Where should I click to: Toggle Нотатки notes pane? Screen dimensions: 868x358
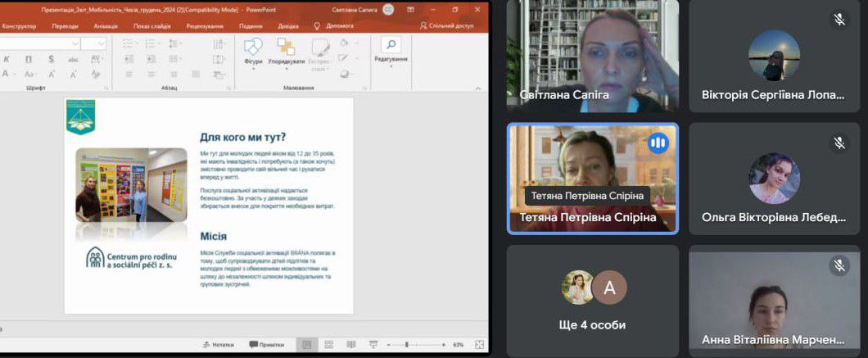coord(218,345)
